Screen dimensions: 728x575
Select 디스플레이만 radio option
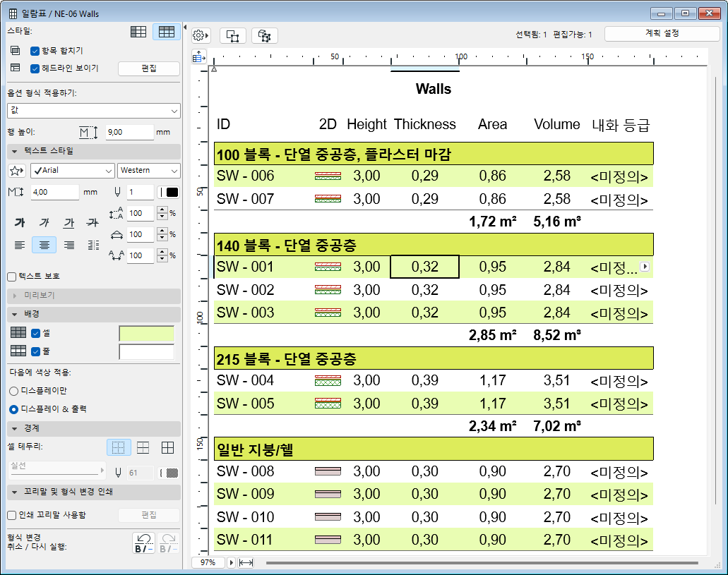tap(13, 392)
